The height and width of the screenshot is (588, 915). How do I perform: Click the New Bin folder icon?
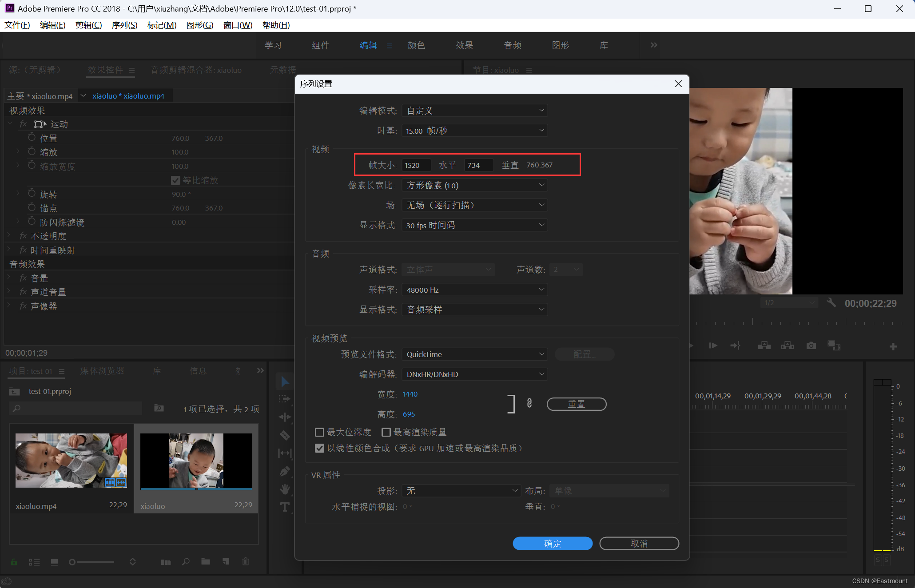pyautogui.click(x=205, y=562)
